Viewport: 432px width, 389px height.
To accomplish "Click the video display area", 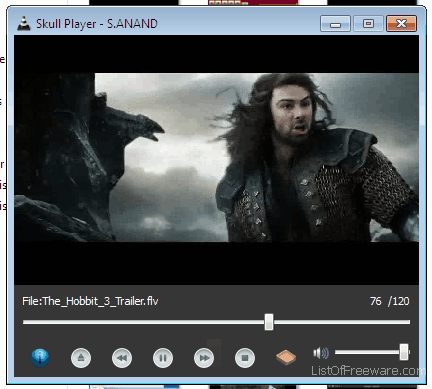I will tap(216, 160).
